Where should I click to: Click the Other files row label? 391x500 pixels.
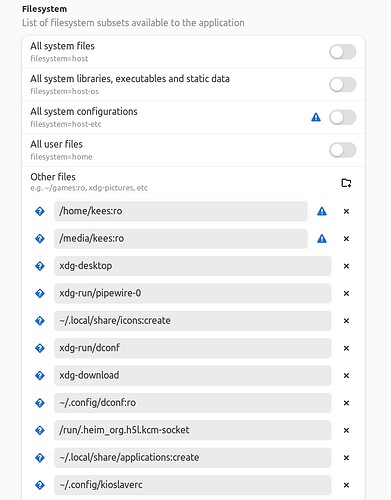(53, 177)
